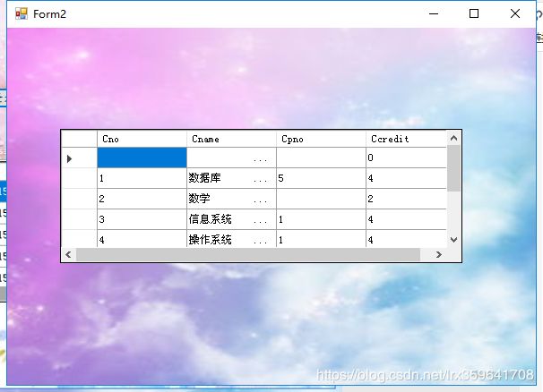Image resolution: width=543 pixels, height=392 pixels.
Task: Click Ccredit value 4 in 数据库 row
Action: 406,178
